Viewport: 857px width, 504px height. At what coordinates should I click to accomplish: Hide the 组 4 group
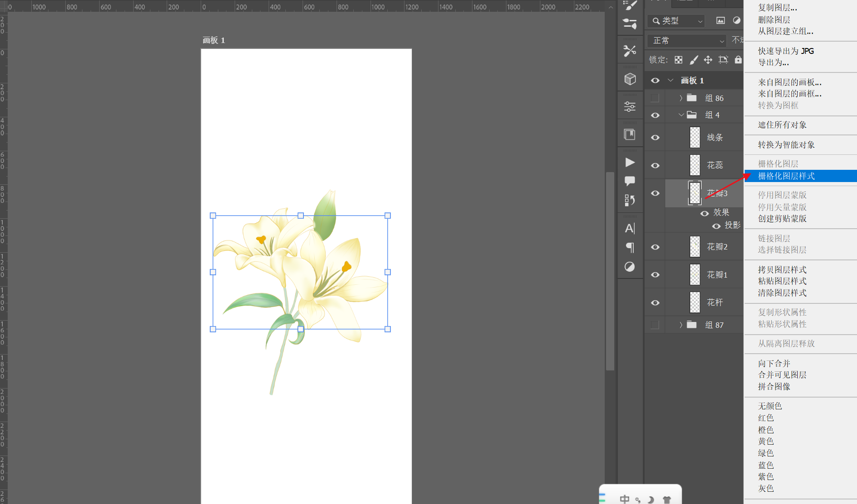tap(655, 115)
